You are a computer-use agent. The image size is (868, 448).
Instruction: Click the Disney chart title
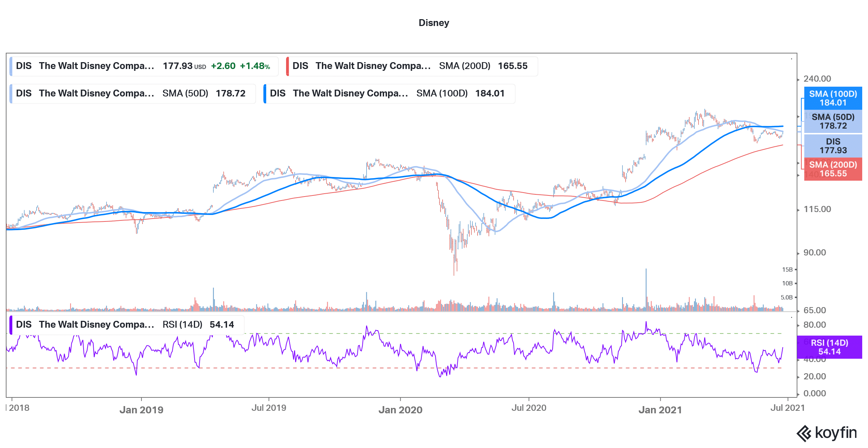coord(434,23)
